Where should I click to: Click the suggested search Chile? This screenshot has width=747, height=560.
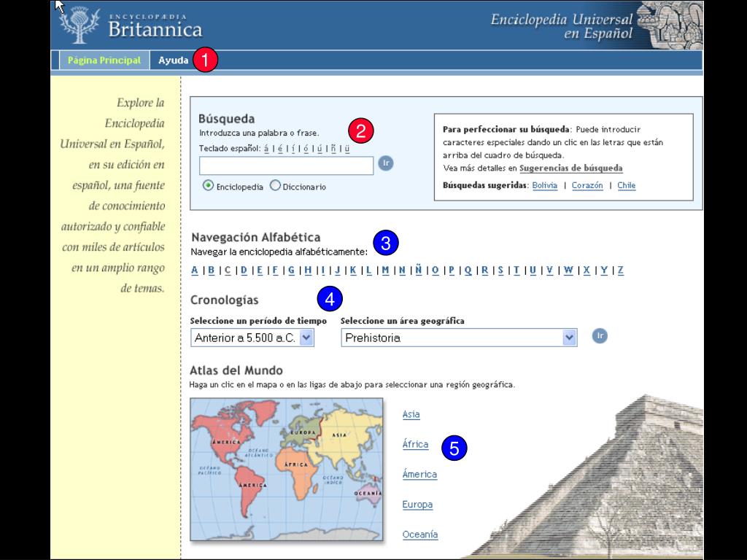627,185
